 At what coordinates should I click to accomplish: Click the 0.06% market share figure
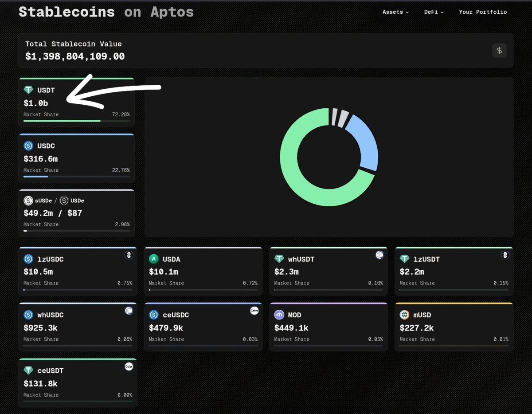(x=125, y=339)
